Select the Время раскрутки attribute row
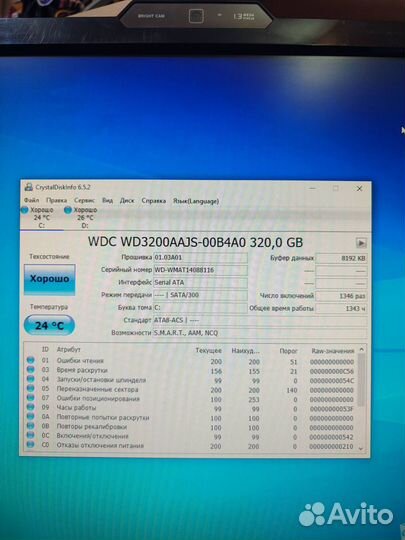The image size is (405, 540). coord(190,371)
